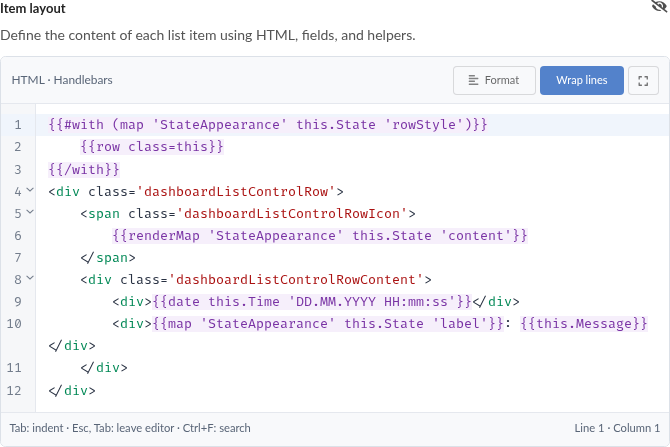The width and height of the screenshot is (670, 447).
Task: Click the {{/with}} closing tag
Action: (84, 169)
